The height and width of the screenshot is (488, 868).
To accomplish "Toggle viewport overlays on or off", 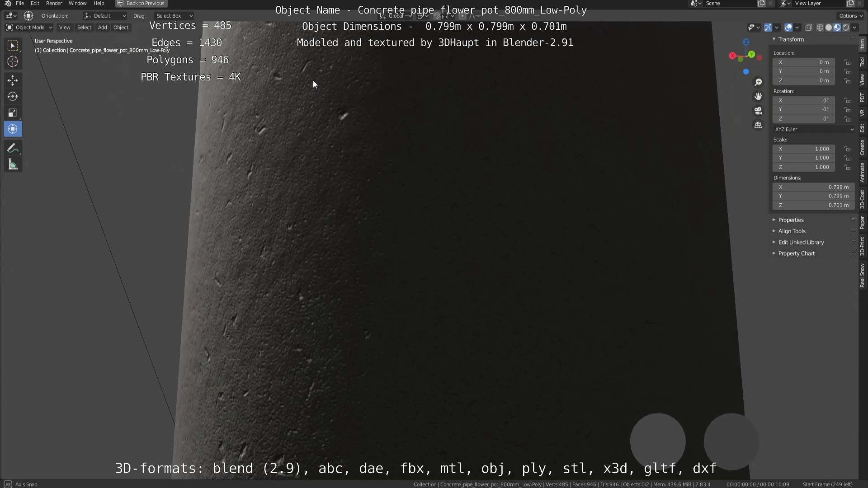I will (788, 28).
